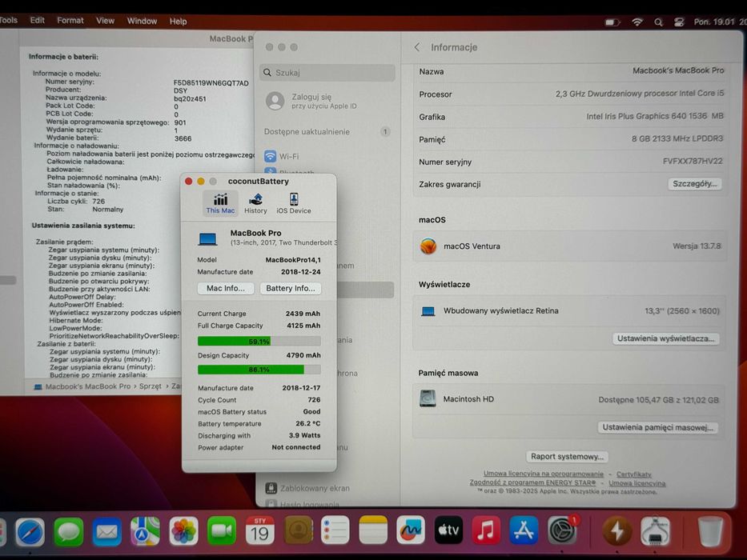Image resolution: width=747 pixels, height=560 pixels.
Task: Open the Wi-Fi menu bar icon
Action: [637, 22]
